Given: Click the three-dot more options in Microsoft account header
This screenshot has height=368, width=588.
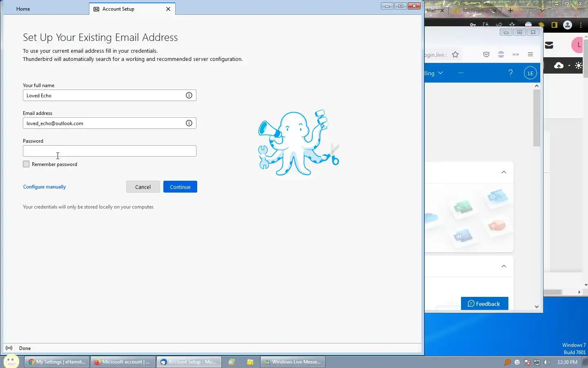Looking at the screenshot, I should pyautogui.click(x=461, y=73).
